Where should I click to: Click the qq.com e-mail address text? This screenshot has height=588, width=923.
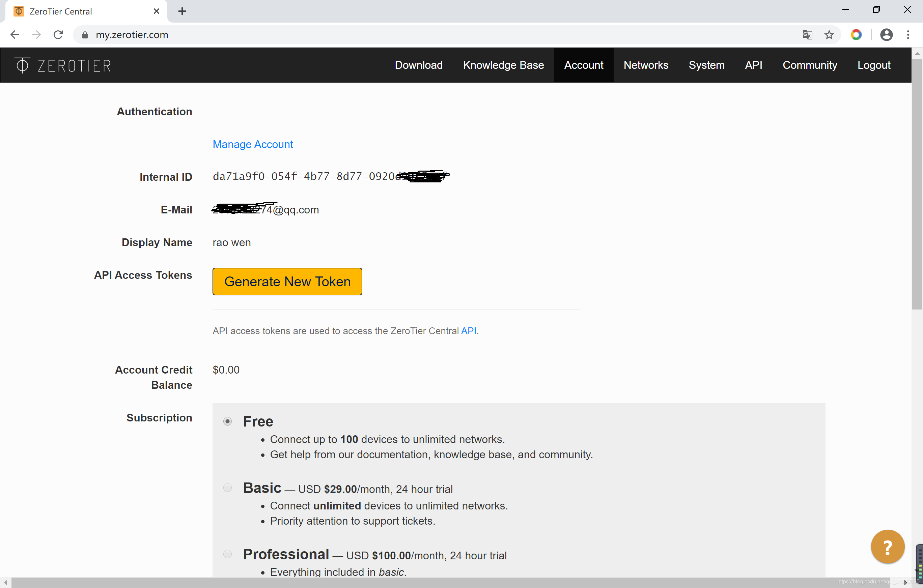[x=265, y=209]
